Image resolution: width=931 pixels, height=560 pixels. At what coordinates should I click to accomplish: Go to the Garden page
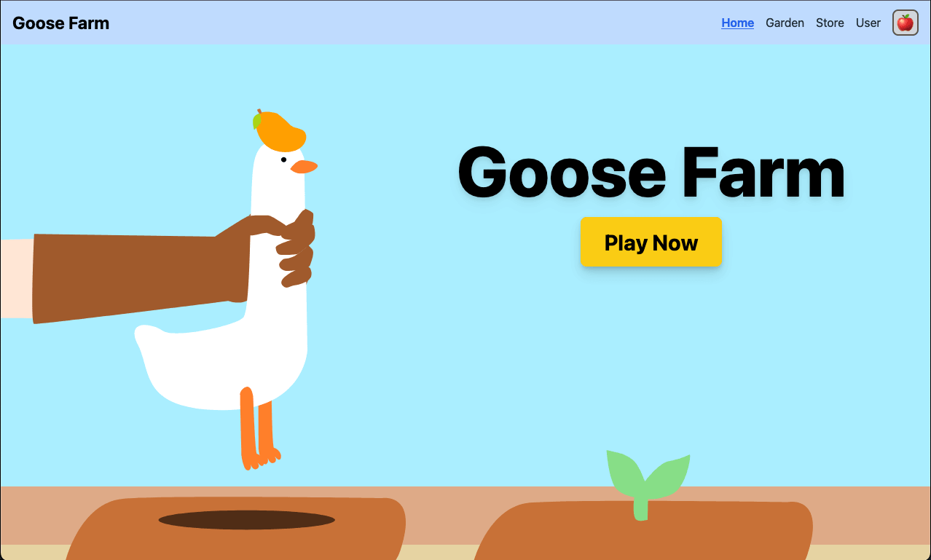[x=785, y=23]
